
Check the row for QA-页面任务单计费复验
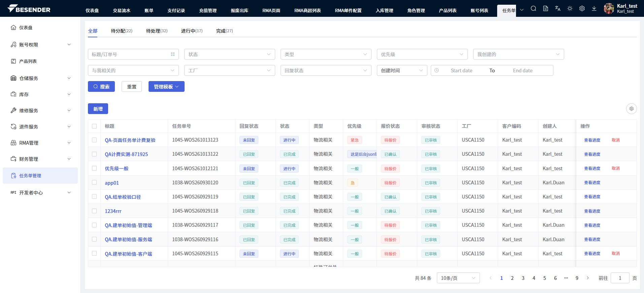[x=94, y=140]
